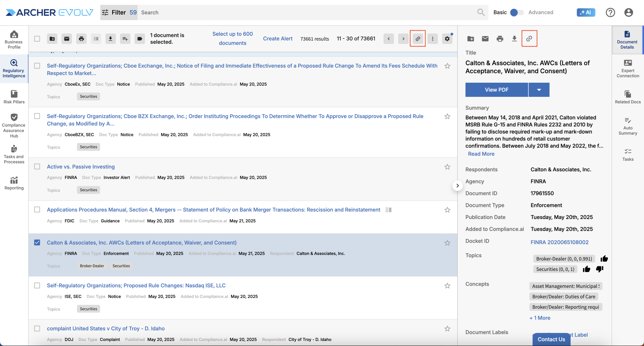Switch to Related Docs tab

click(628, 97)
